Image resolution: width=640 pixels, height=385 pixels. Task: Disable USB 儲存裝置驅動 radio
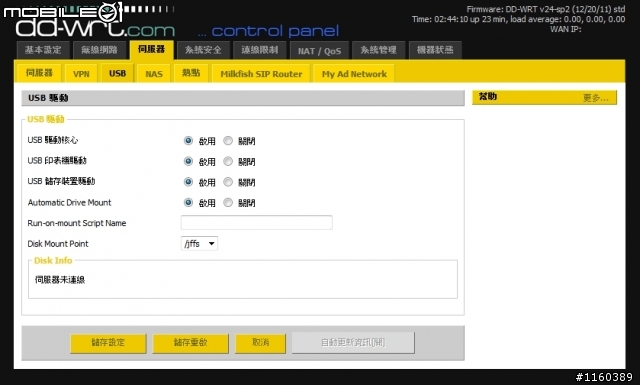228,182
